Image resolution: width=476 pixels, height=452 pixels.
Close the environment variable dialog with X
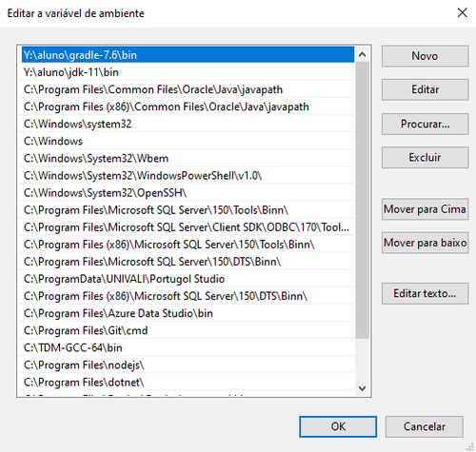click(x=462, y=13)
